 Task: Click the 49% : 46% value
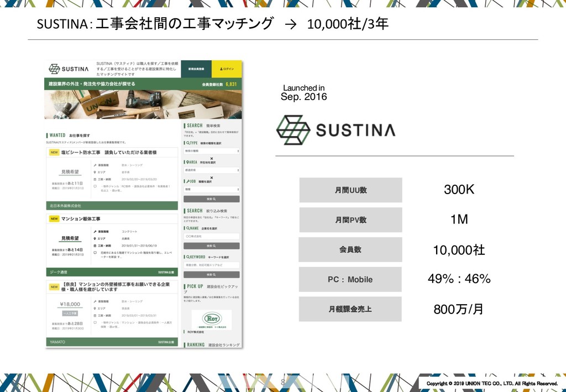coord(459,279)
